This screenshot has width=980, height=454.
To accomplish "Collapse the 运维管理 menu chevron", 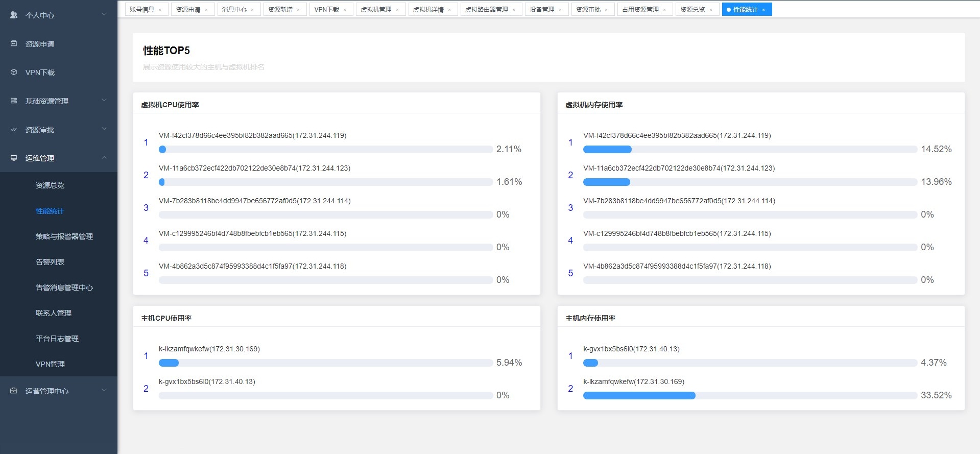I will 104,158.
